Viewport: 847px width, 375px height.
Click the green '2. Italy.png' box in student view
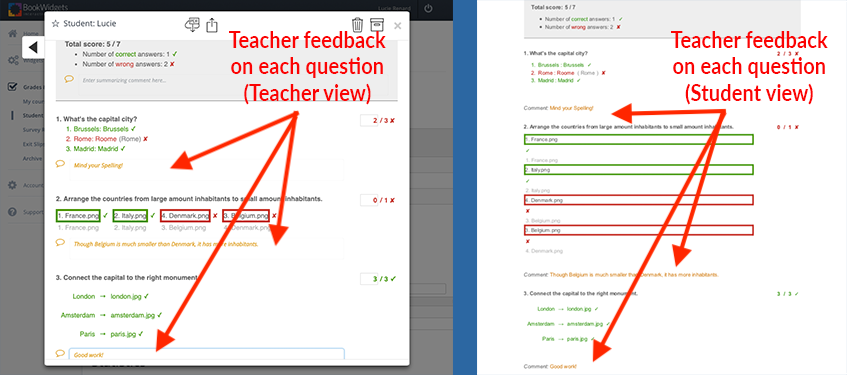click(638, 170)
